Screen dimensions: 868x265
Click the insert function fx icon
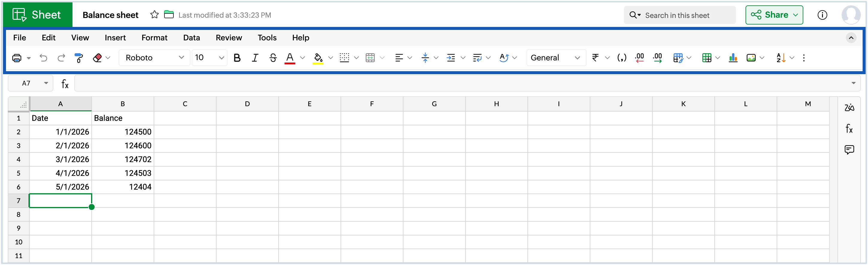[x=65, y=83]
